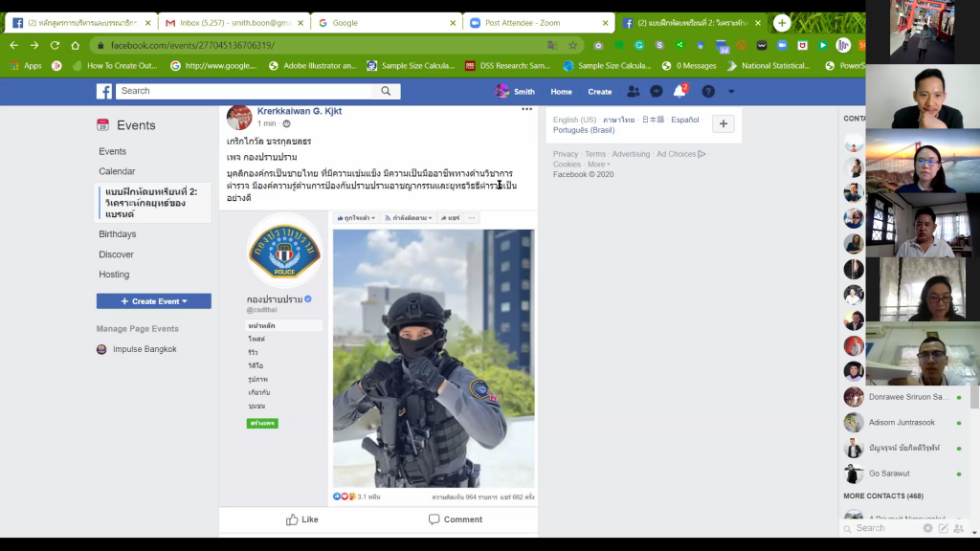The image size is (980, 551).
Task: Open Create in the Facebook header
Action: [x=600, y=92]
